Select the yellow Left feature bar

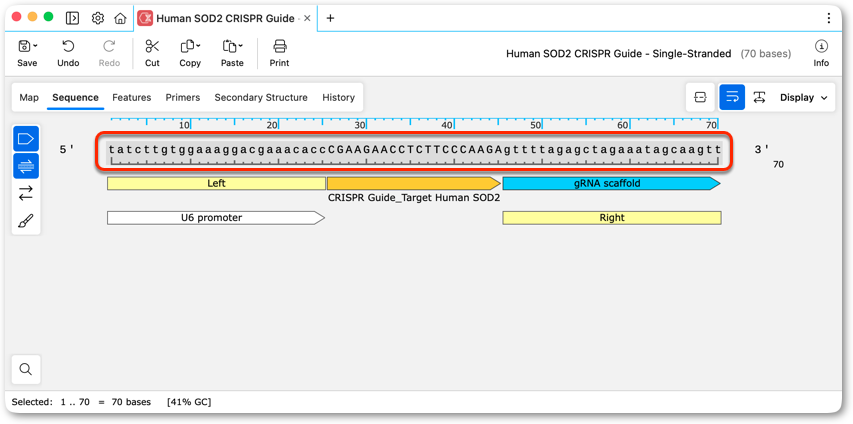[x=217, y=183]
